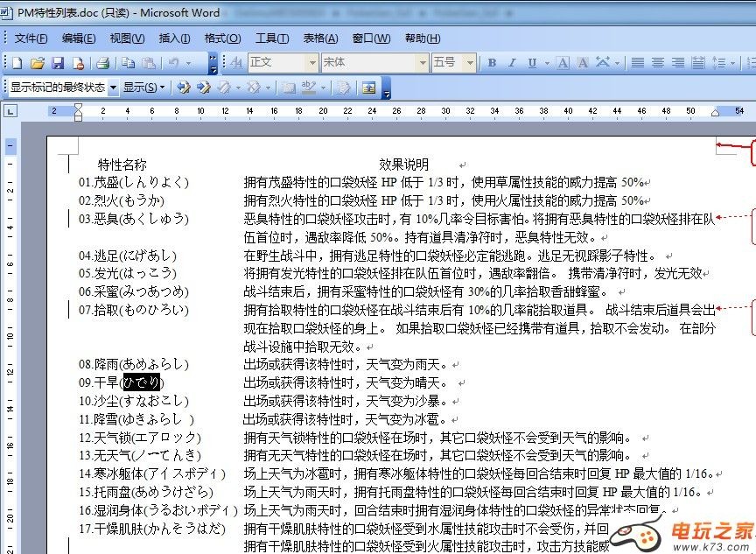Click the Copy icon in toolbar
This screenshot has height=554, width=756.
pyautogui.click(x=129, y=63)
